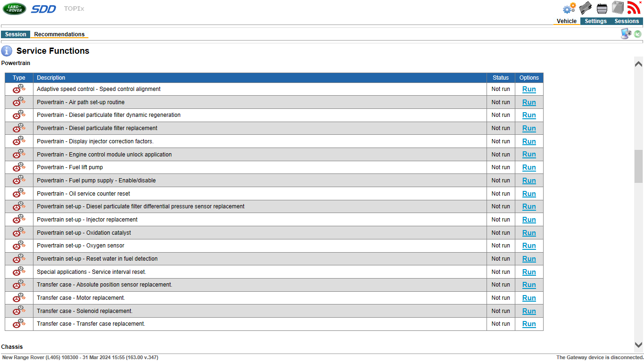The image size is (644, 362).
Task: Run Oil service counter reset
Action: click(x=529, y=194)
